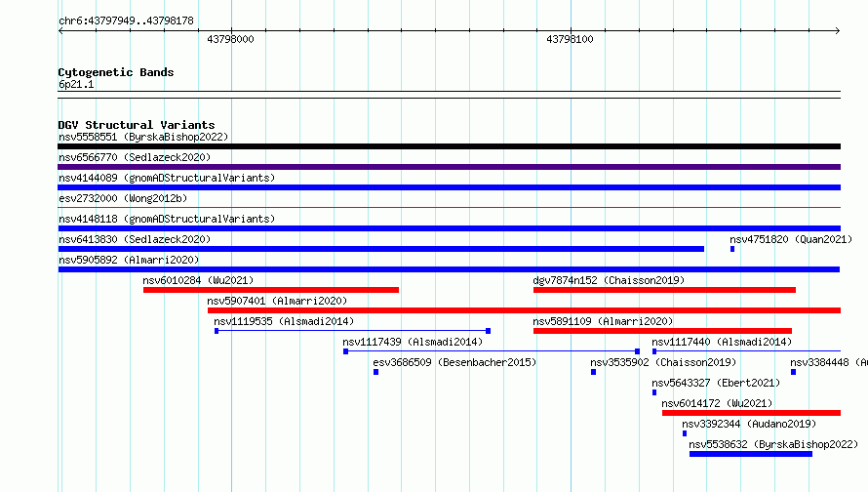The image size is (868, 492).
Task: Click the blue bar under nsv5538632
Action: coord(751,454)
